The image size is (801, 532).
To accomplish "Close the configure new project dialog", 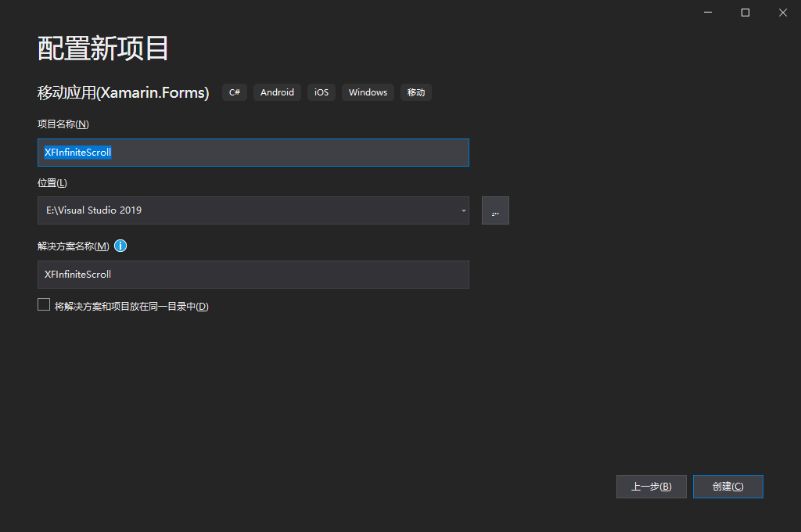I will coord(782,13).
